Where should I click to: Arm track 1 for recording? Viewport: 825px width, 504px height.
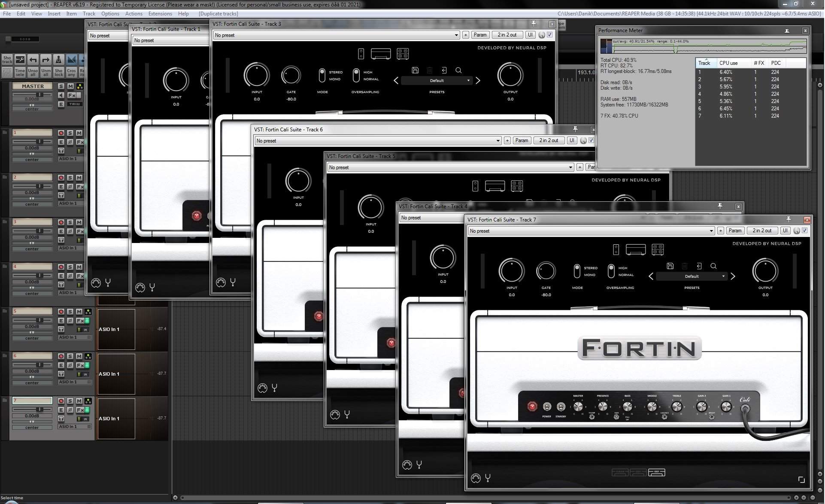61,133
